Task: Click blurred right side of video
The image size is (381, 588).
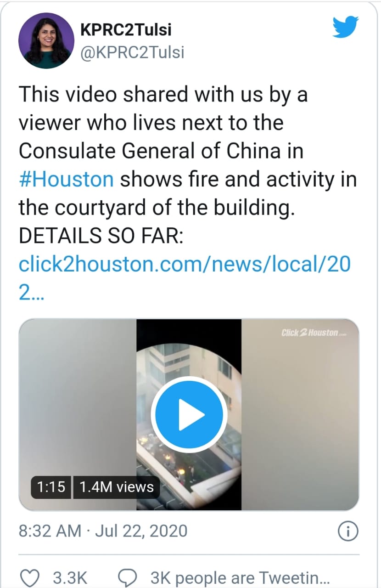Action: tap(300, 414)
